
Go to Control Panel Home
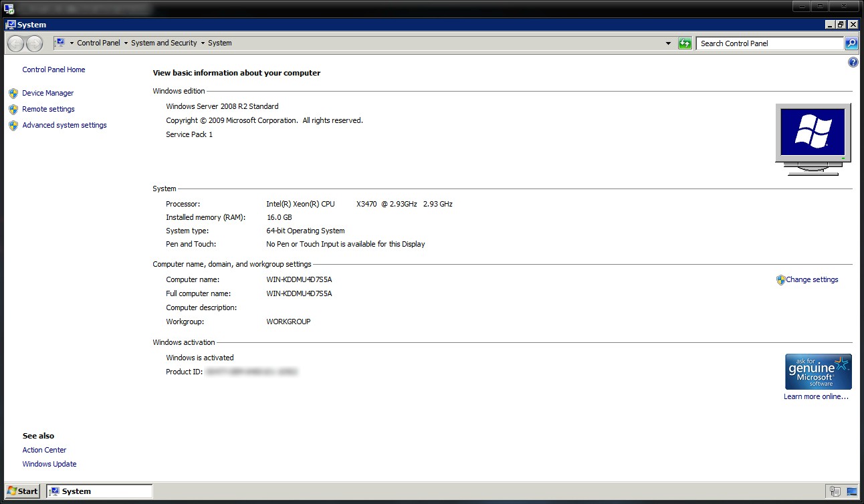[53, 70]
